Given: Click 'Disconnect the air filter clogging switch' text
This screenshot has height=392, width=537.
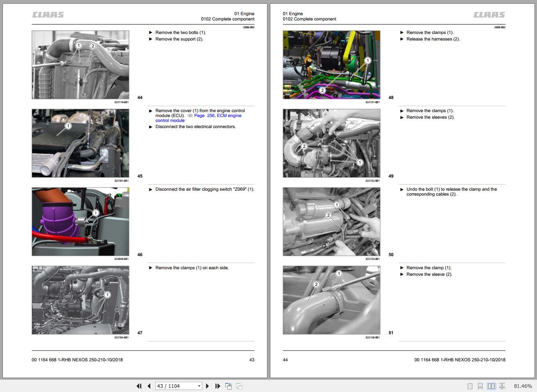Looking at the screenshot, I should click(193, 189).
